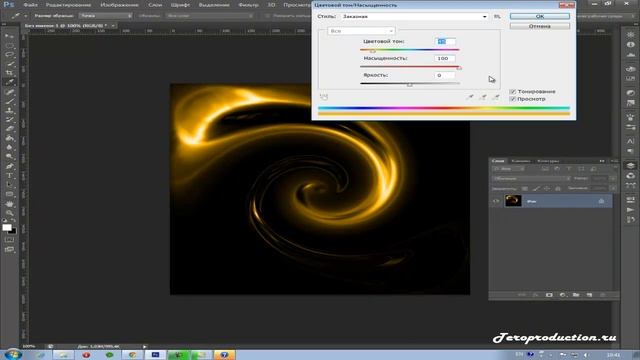The image size is (640, 360).
Task: Click the new adjustment layer icon
Action: [562, 295]
